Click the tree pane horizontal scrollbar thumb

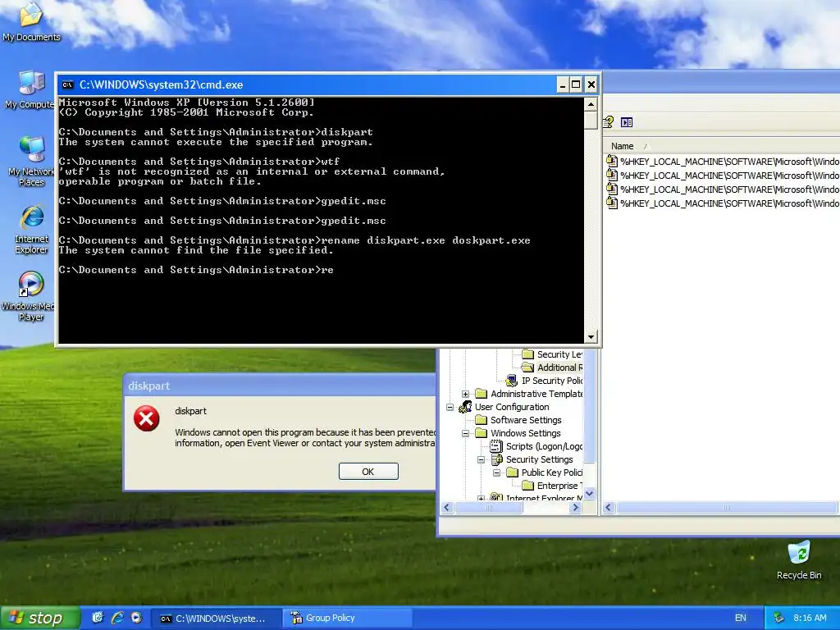click(x=489, y=507)
